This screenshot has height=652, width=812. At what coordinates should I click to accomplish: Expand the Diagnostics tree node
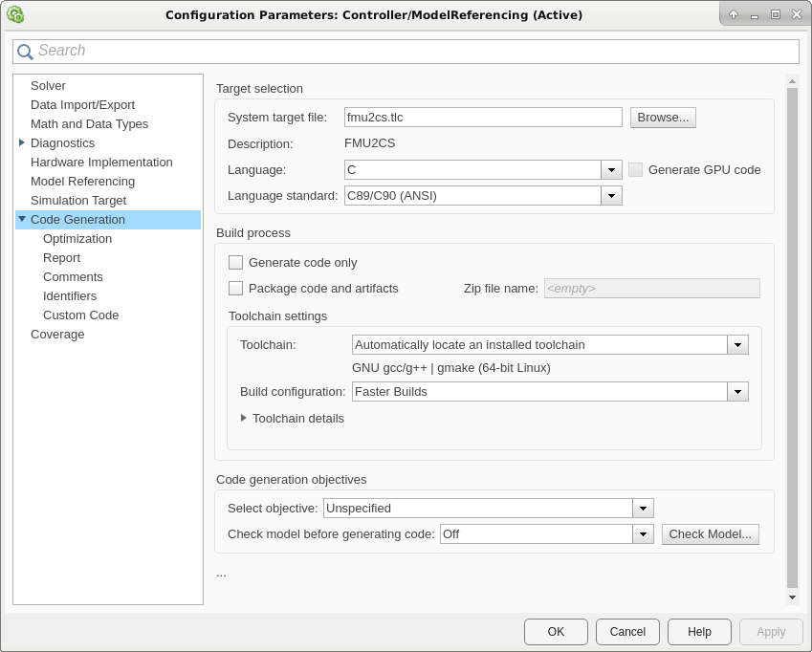[x=22, y=143]
